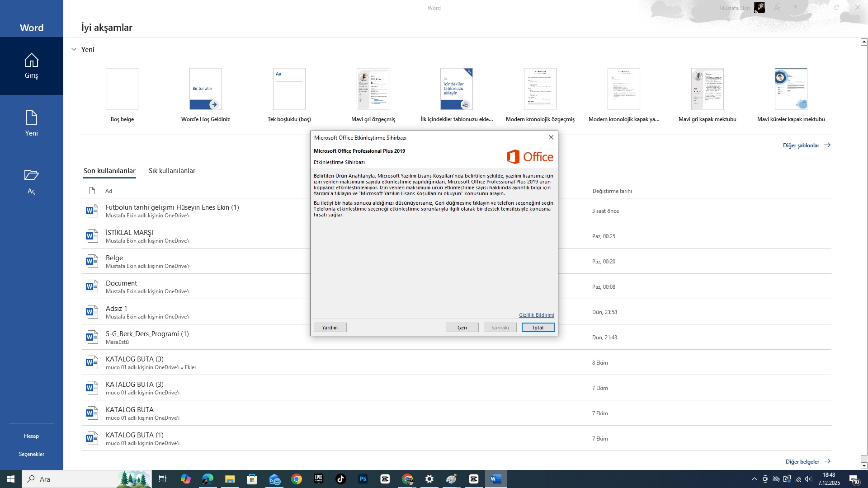Open Windows Start menu
The height and width of the screenshot is (488, 868).
coord(11,479)
